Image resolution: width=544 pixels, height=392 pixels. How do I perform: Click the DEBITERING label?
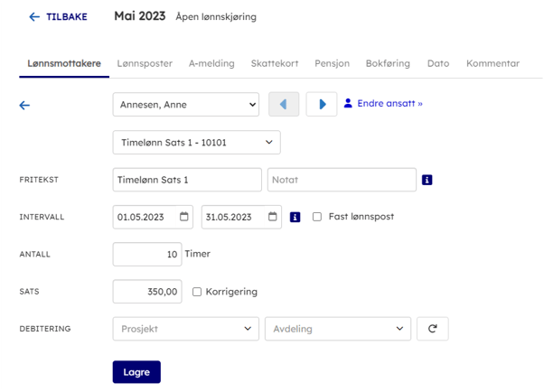[x=45, y=329]
